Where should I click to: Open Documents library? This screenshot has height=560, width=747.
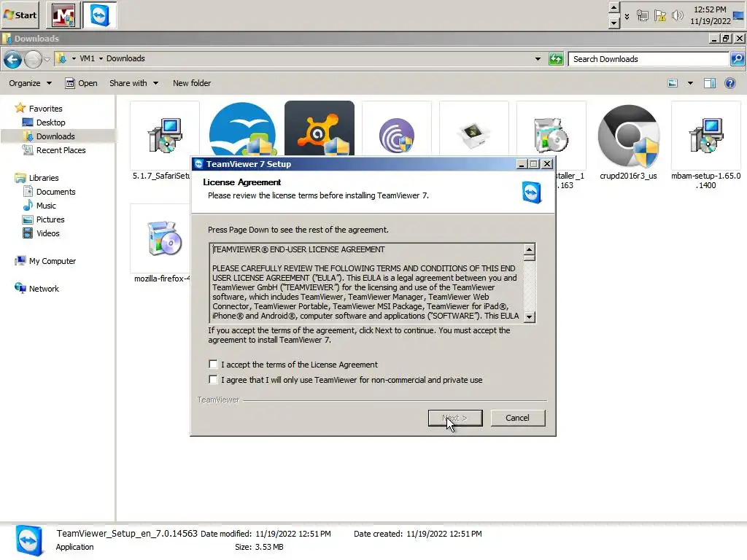(x=49, y=192)
